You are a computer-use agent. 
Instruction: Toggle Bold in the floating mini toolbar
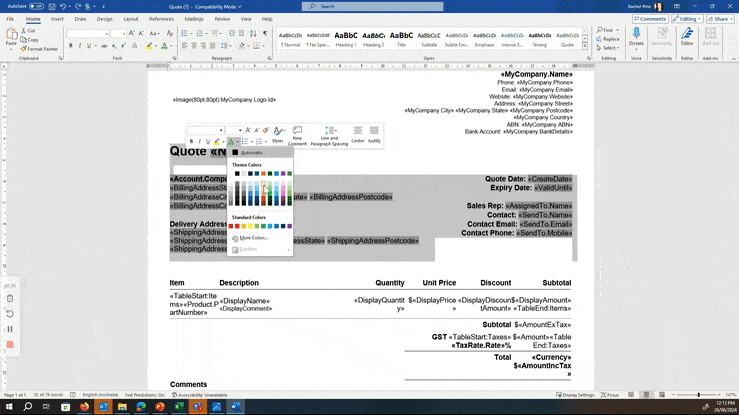point(192,143)
